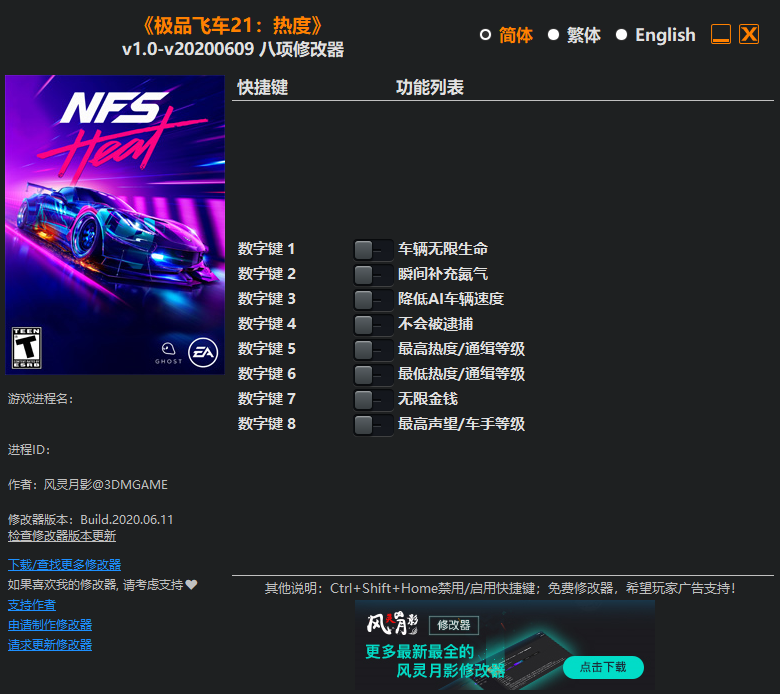Click the NFS Heat cover image

115,224
